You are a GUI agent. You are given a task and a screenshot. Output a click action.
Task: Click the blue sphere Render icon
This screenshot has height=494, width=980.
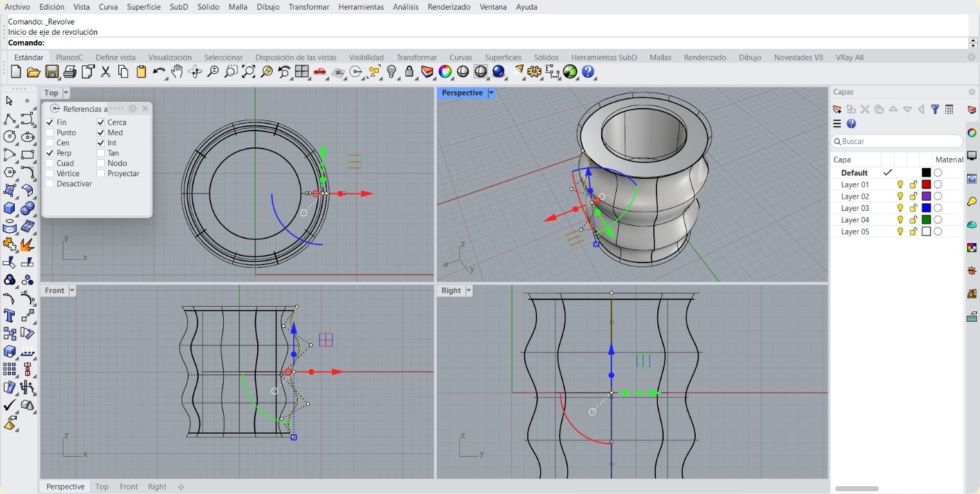[x=498, y=72]
